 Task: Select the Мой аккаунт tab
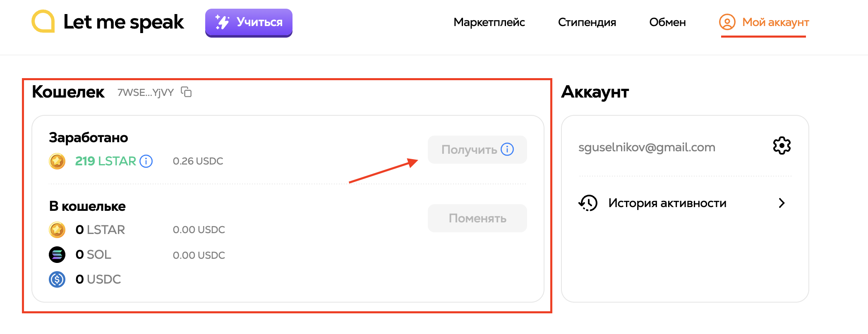point(764,22)
